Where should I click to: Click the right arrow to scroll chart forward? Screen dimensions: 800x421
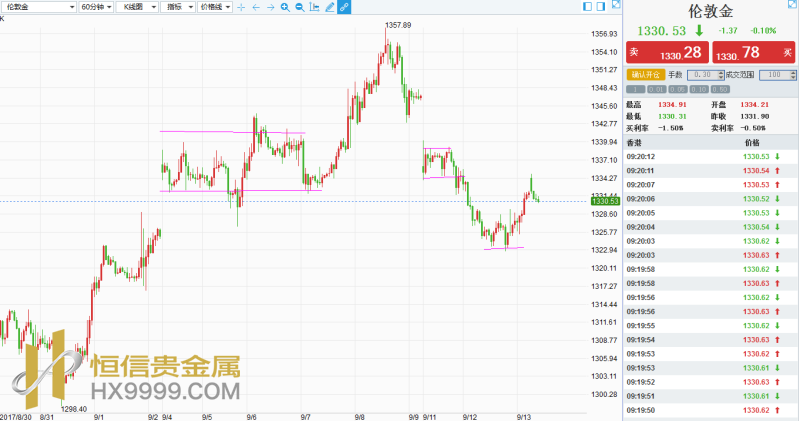click(x=270, y=7)
